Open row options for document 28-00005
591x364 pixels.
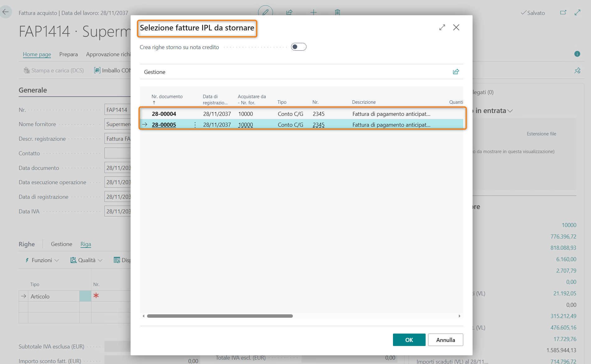click(x=195, y=125)
